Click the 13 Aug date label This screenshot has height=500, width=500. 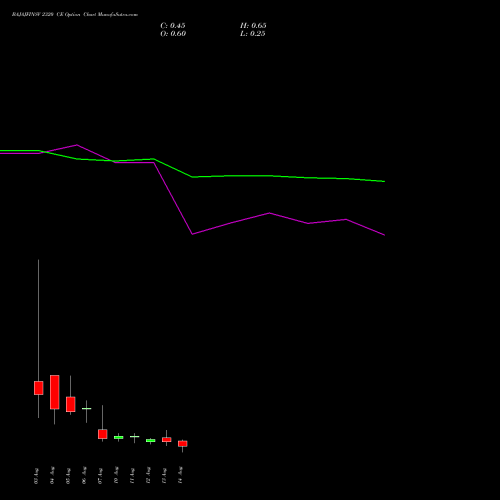point(164,476)
